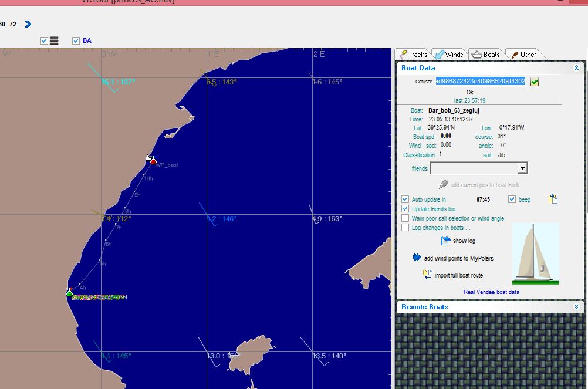Toggle the beep checkbox
This screenshot has width=588, height=389.
point(512,199)
